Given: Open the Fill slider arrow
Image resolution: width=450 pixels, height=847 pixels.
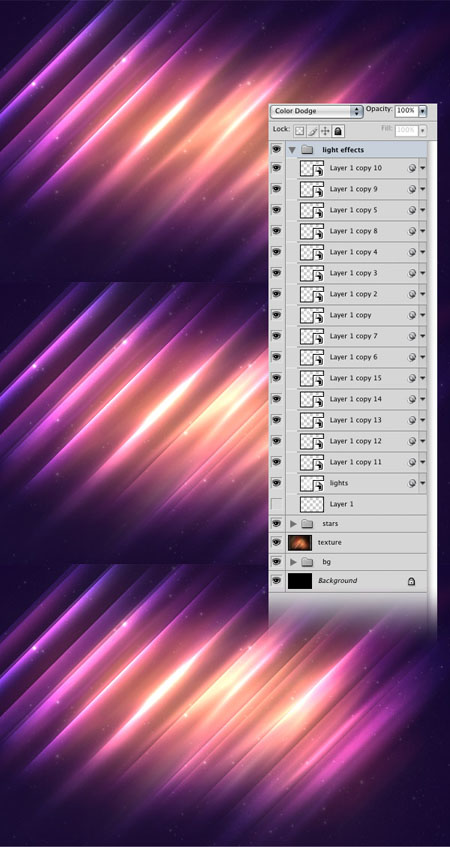Looking at the screenshot, I should pos(422,130).
